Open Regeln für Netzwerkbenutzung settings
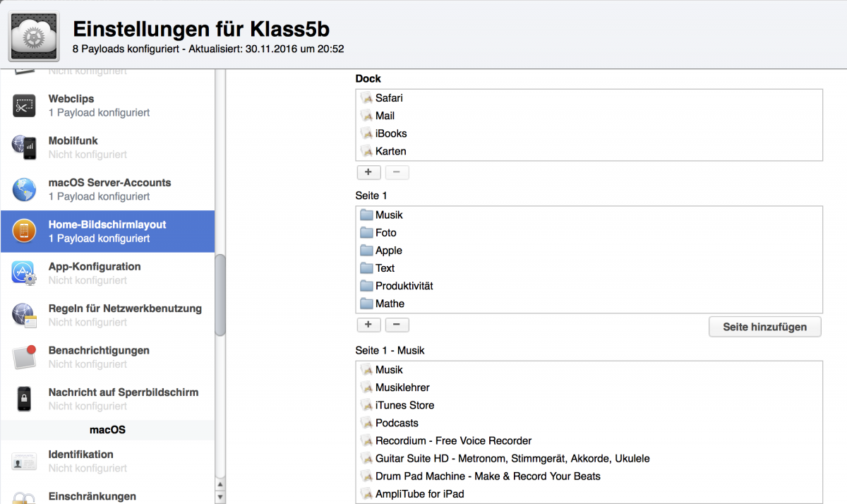 (107, 315)
